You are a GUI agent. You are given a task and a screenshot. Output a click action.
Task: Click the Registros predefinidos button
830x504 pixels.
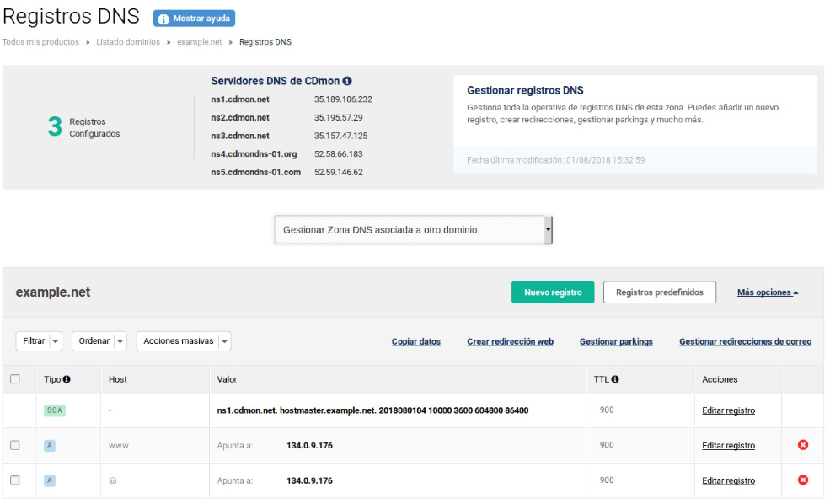tap(659, 292)
